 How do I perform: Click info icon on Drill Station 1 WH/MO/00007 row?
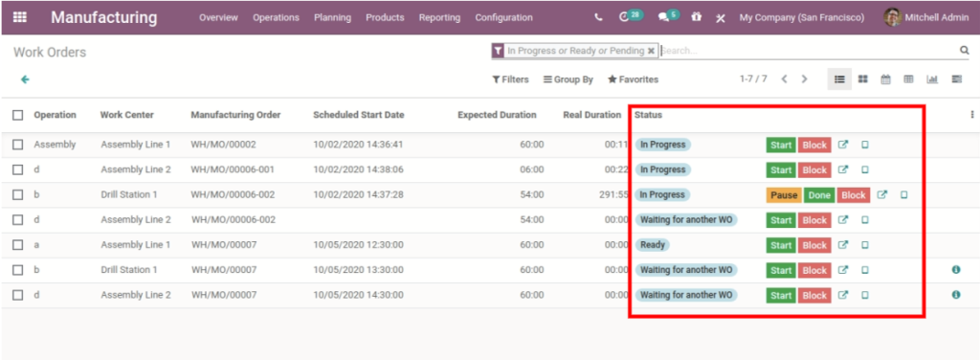[x=956, y=269]
